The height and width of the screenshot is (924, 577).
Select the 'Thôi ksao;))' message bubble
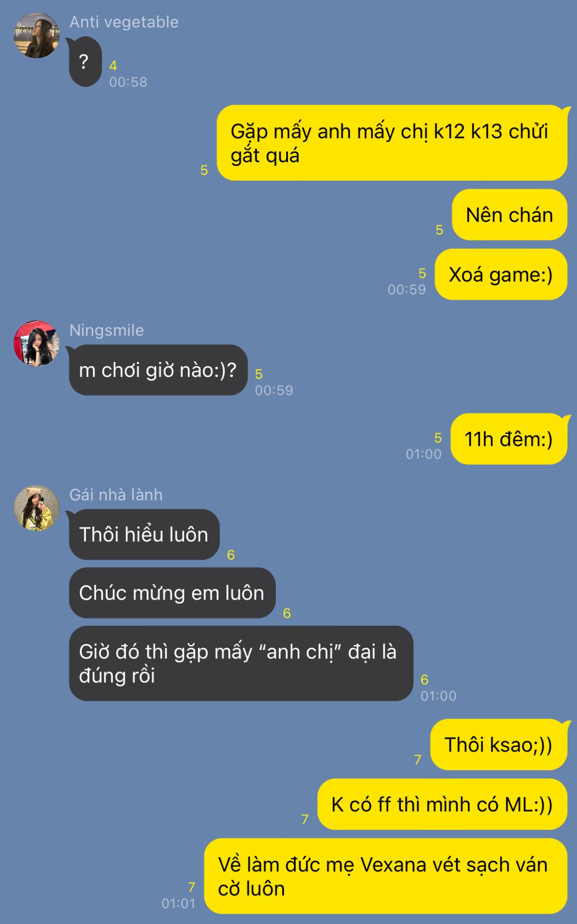pyautogui.click(x=499, y=744)
